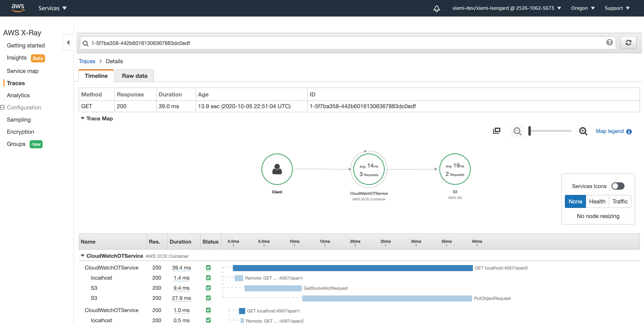The height and width of the screenshot is (323, 644).
Task: Select the S3 node circle
Action: (x=455, y=169)
